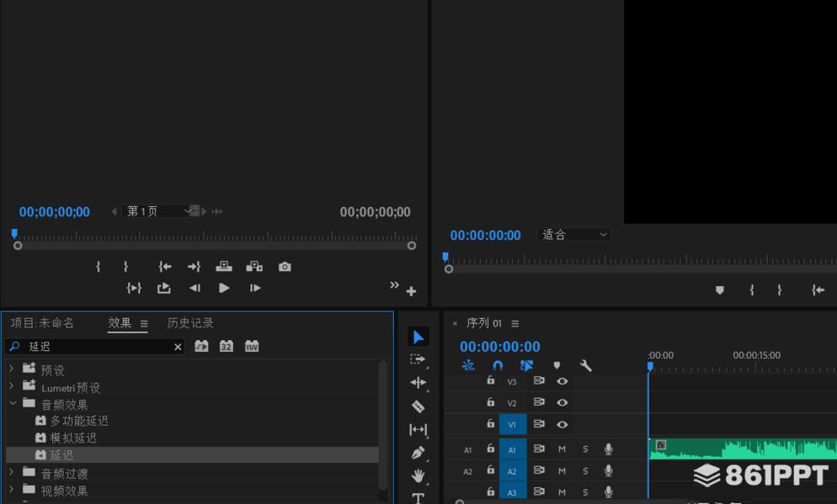Select the Track Select Forward tool

[418, 359]
